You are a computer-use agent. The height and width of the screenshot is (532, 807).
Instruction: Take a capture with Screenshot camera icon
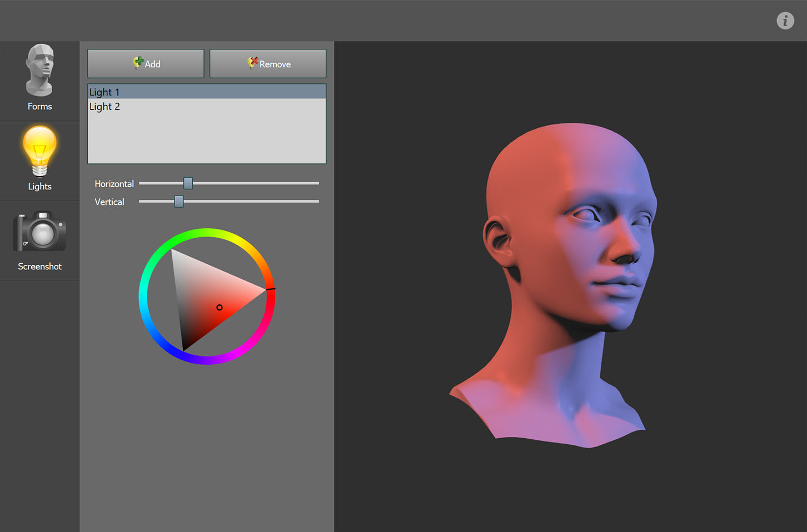point(39,240)
